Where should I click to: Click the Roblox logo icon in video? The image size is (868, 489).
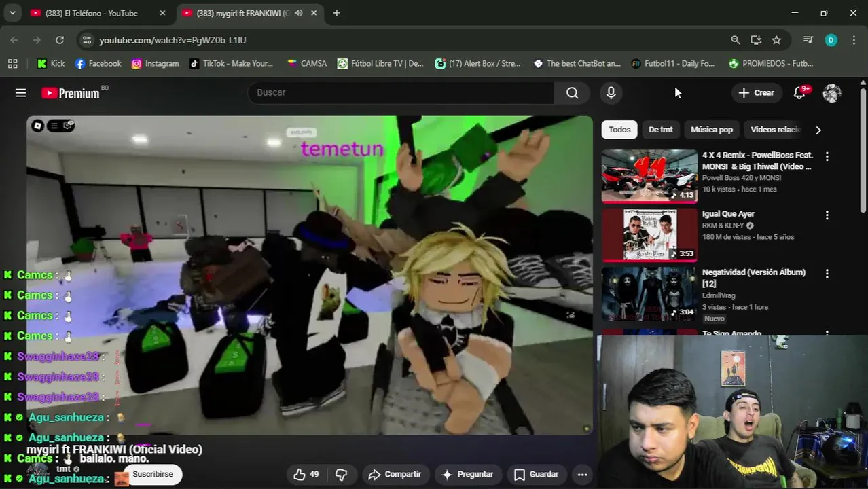pos(37,126)
